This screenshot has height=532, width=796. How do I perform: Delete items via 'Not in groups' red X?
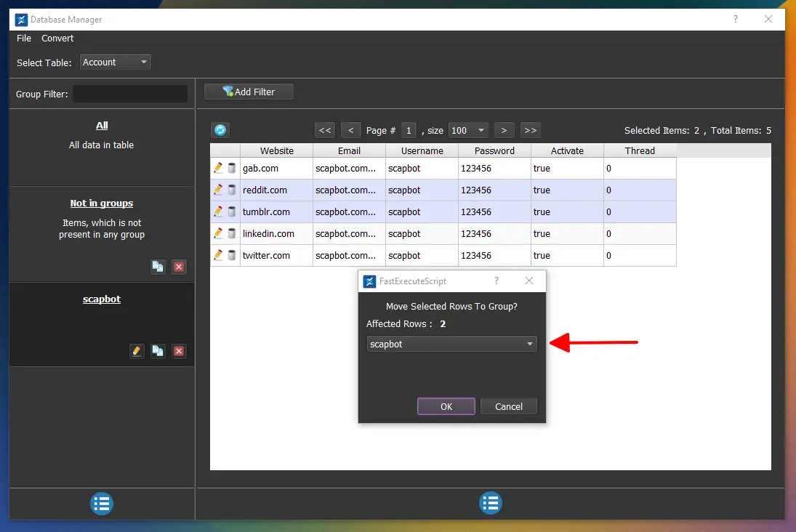coord(179,267)
